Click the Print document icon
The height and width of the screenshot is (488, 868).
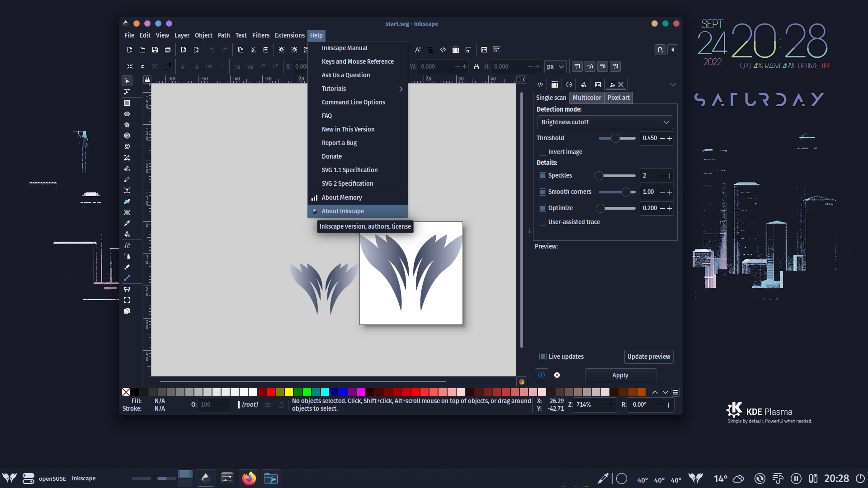pyautogui.click(x=168, y=50)
